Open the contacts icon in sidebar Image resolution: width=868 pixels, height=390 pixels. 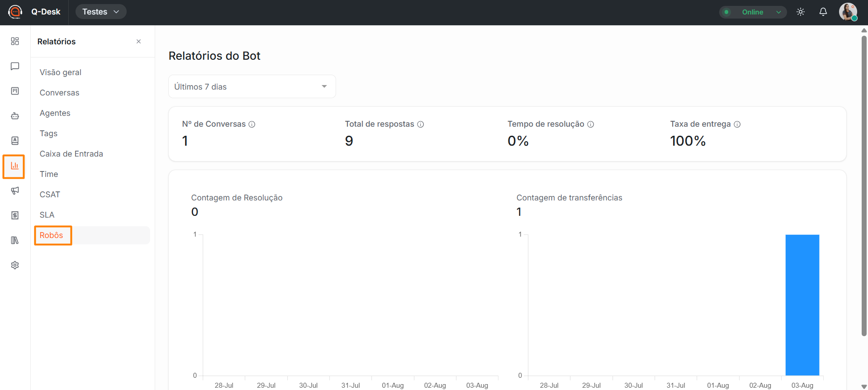coord(15,141)
